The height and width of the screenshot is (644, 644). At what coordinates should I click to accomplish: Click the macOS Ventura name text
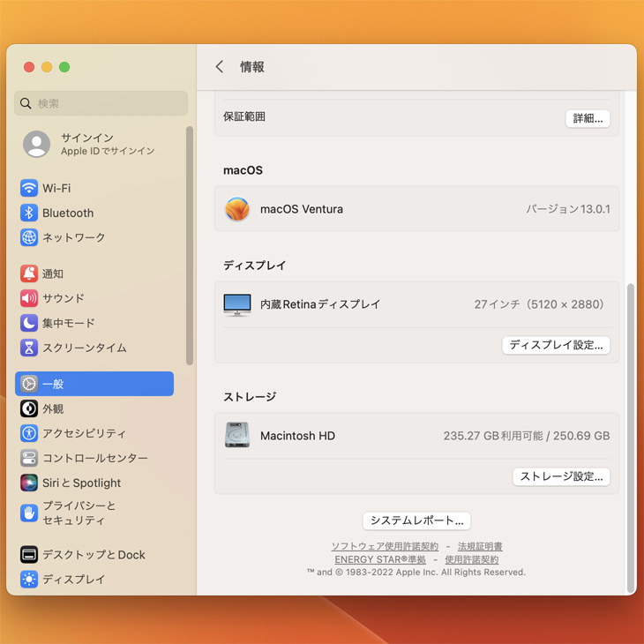(302, 209)
